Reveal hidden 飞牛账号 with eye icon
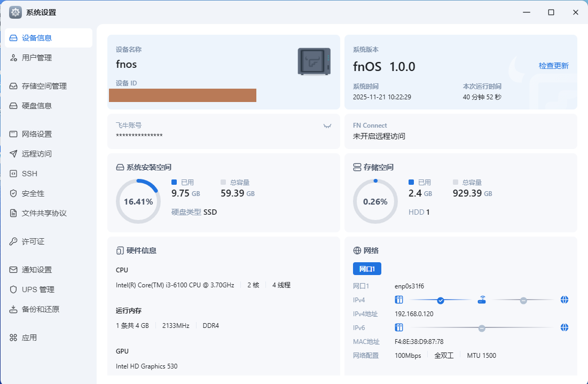The height and width of the screenshot is (384, 588). click(327, 126)
